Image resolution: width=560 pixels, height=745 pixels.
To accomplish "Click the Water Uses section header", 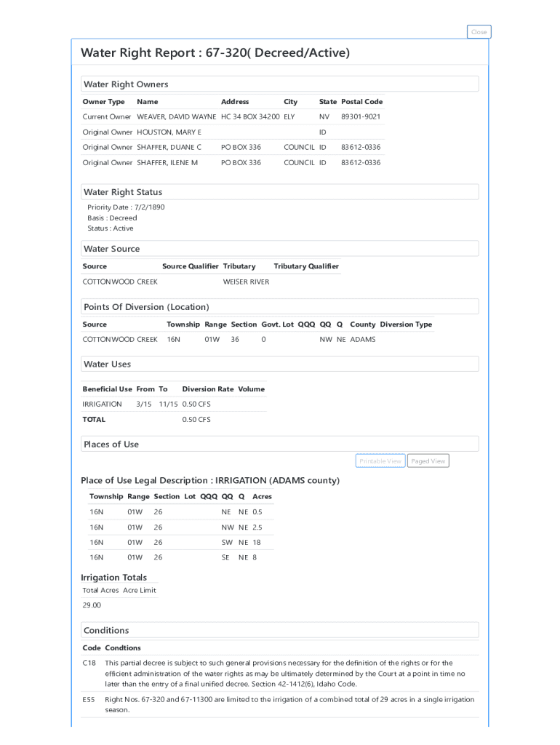I will point(107,364).
